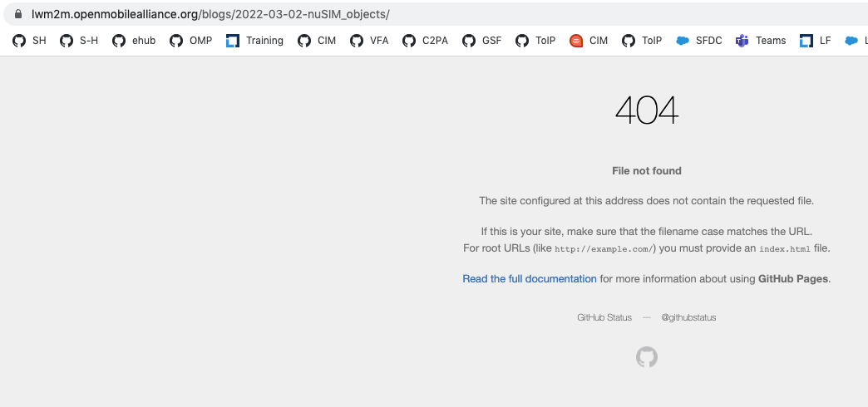Click the 404 heading
The height and width of the screenshot is (407, 868).
(647, 110)
